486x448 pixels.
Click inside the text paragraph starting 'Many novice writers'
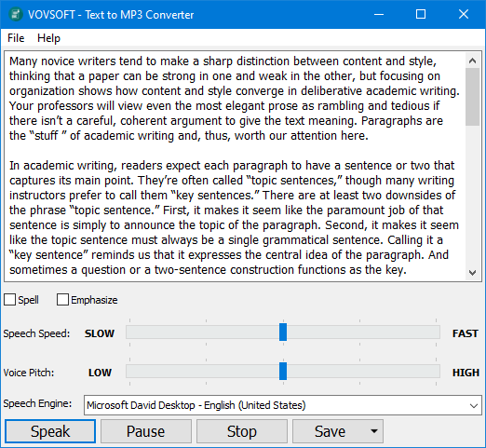pyautogui.click(x=235, y=99)
